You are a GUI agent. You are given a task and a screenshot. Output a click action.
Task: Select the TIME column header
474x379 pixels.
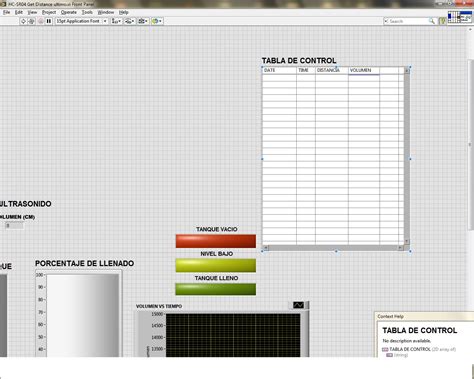tap(306, 70)
